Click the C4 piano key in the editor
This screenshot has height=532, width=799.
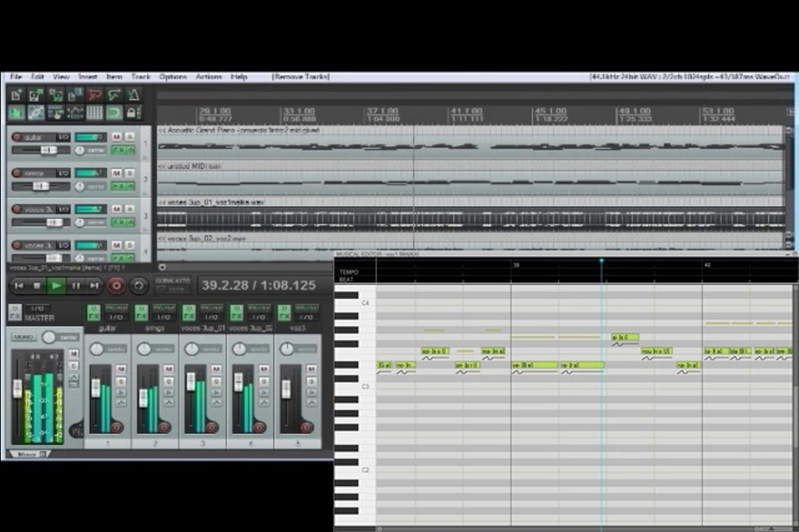(355, 303)
